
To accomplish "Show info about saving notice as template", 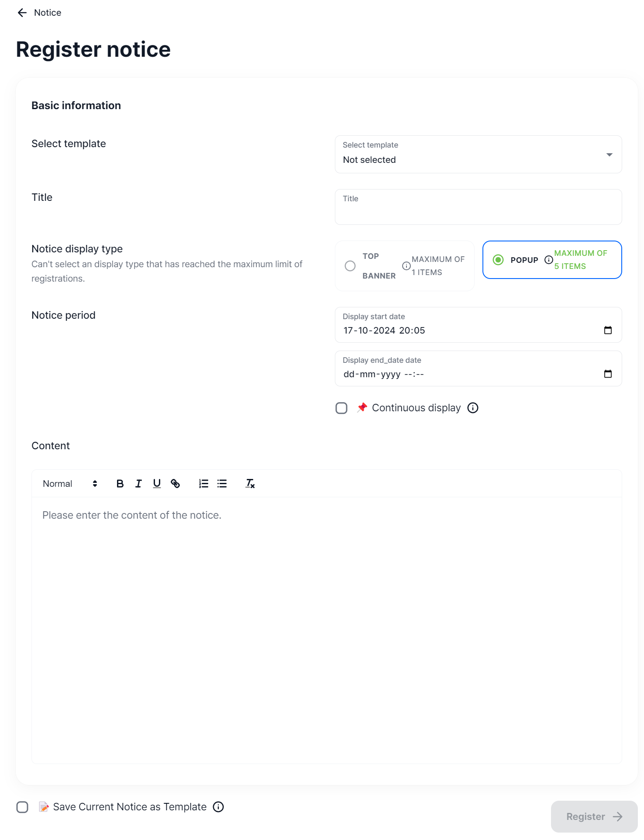I will 218,807.
